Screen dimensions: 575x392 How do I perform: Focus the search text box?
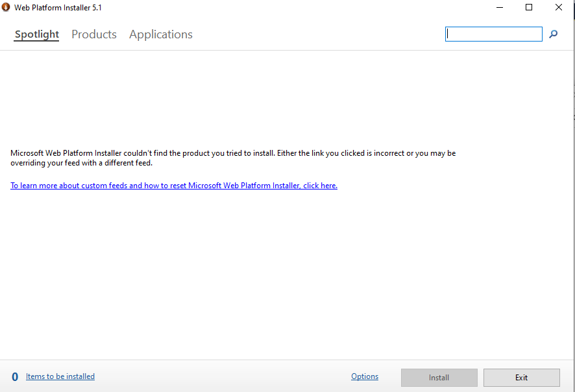coord(494,34)
